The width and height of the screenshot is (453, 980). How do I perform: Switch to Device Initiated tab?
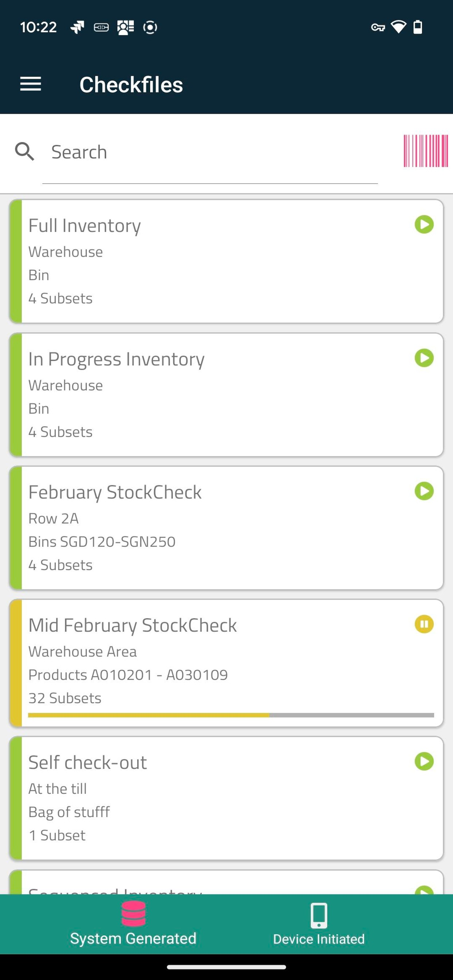click(319, 924)
